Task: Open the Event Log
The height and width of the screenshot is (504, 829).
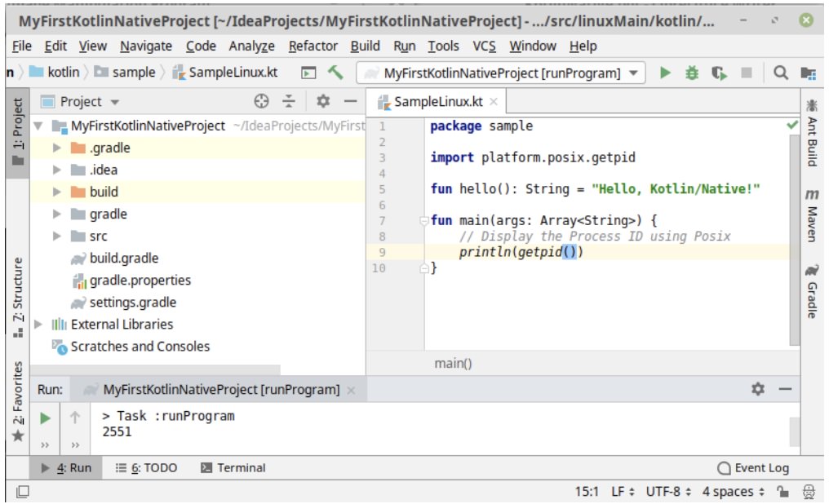Action: tap(756, 467)
